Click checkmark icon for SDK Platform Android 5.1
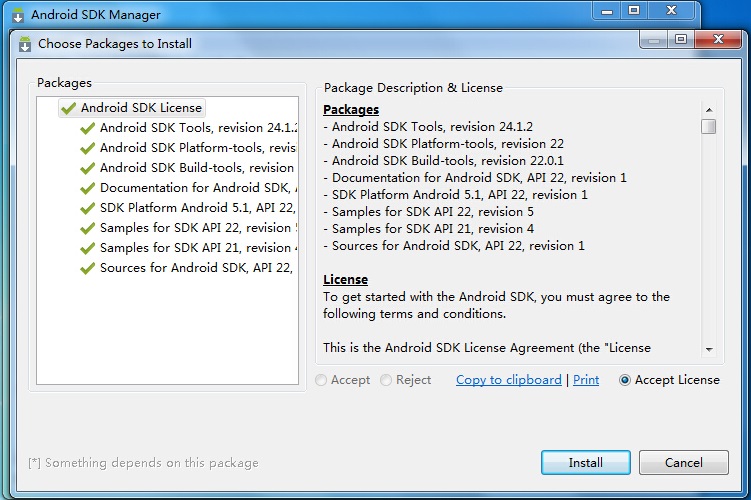This screenshot has width=751, height=500. coord(87,208)
